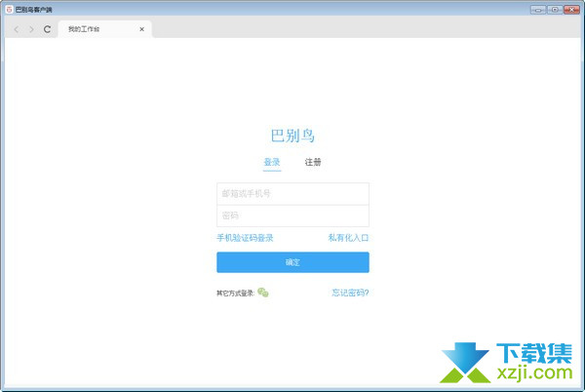The image size is (585, 392).
Task: Click the blue 确定 button
Action: pyautogui.click(x=292, y=262)
